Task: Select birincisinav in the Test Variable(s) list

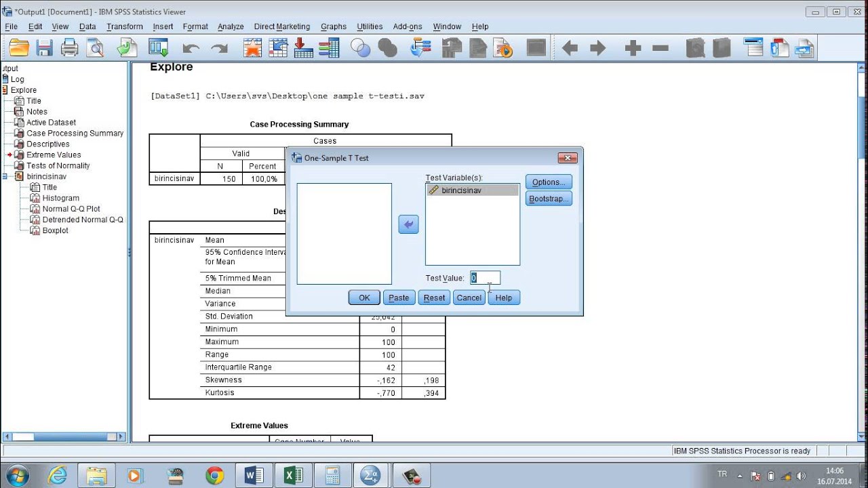Action: (x=473, y=190)
